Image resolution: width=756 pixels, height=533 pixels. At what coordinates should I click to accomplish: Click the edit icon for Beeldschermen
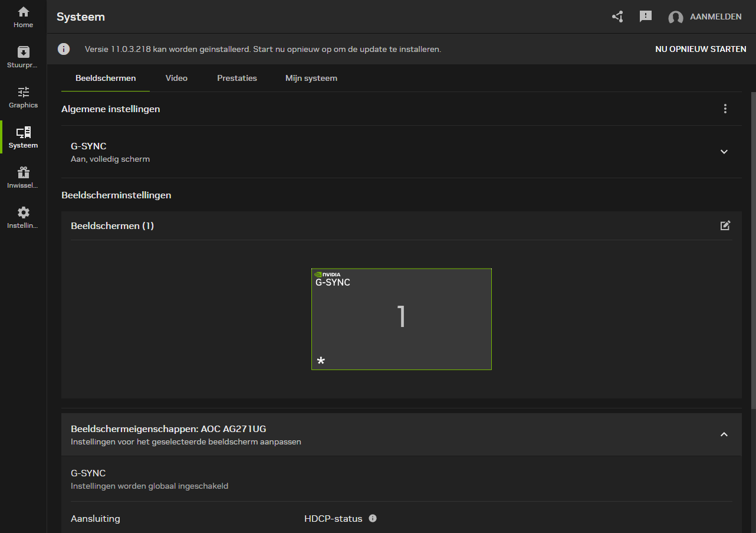coord(725,225)
